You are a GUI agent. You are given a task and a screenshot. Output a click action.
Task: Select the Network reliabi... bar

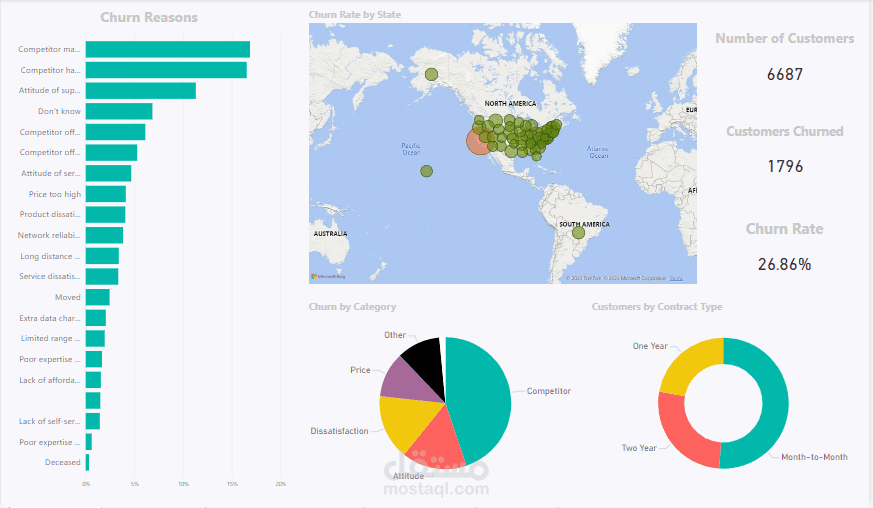pyautogui.click(x=104, y=235)
